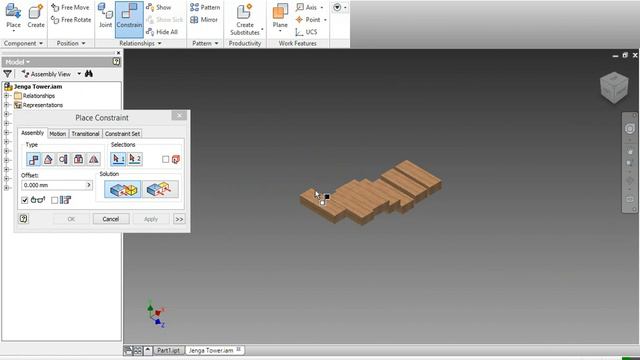Click Hide All relationships
This screenshot has width=640, height=360.
pyautogui.click(x=162, y=32)
